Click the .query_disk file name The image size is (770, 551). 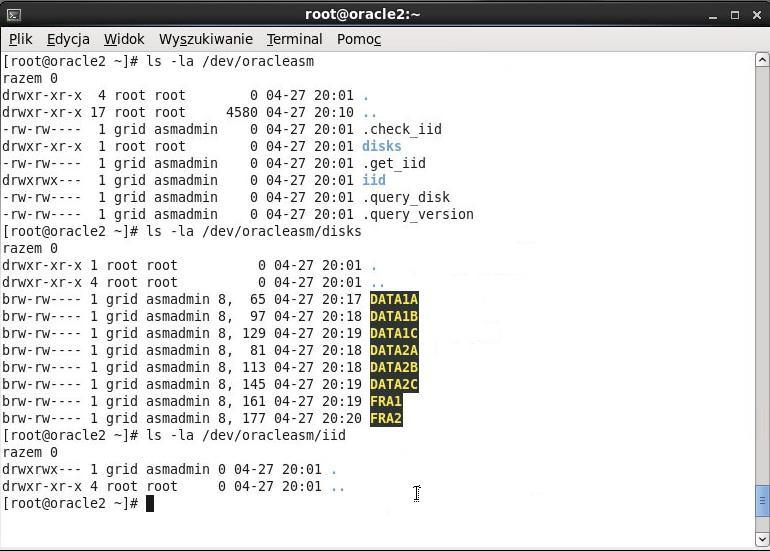click(406, 197)
